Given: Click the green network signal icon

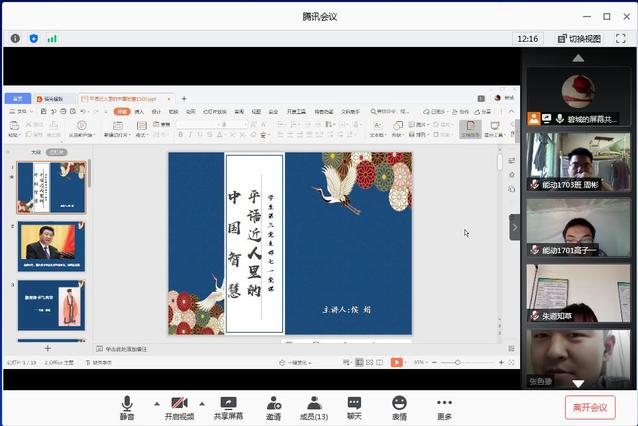Looking at the screenshot, I should tap(52, 38).
